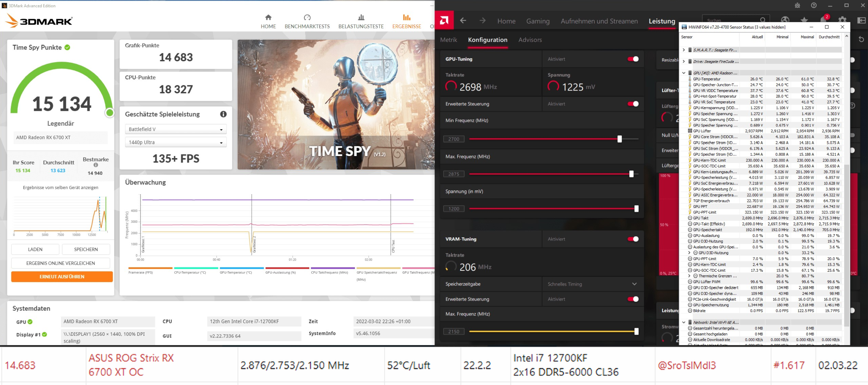
Task: Collapse the GPU AMD Radeon sensor group
Action: pos(683,73)
